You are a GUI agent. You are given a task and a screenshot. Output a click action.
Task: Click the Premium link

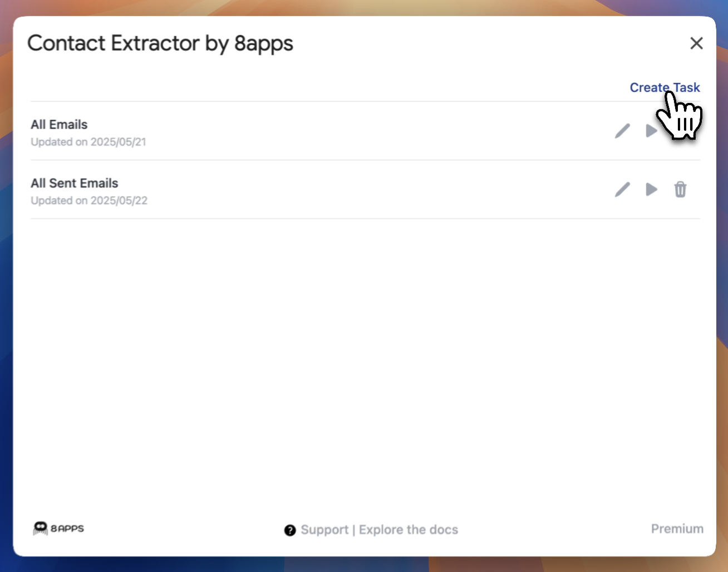[677, 529]
